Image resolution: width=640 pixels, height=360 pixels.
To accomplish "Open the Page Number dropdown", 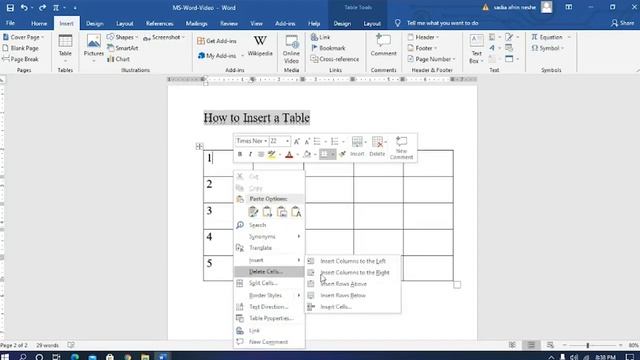I will coord(431,59).
